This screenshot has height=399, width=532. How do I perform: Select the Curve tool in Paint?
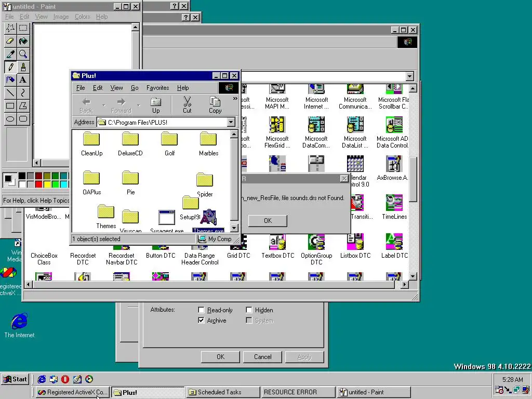click(23, 92)
